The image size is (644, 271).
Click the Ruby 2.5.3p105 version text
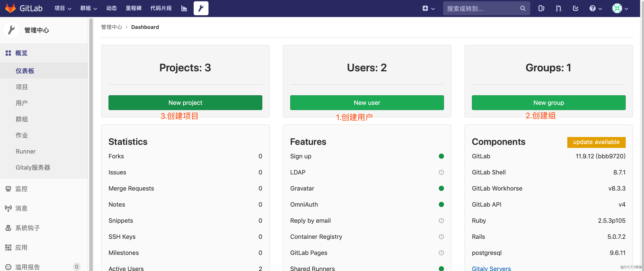pyautogui.click(x=612, y=221)
